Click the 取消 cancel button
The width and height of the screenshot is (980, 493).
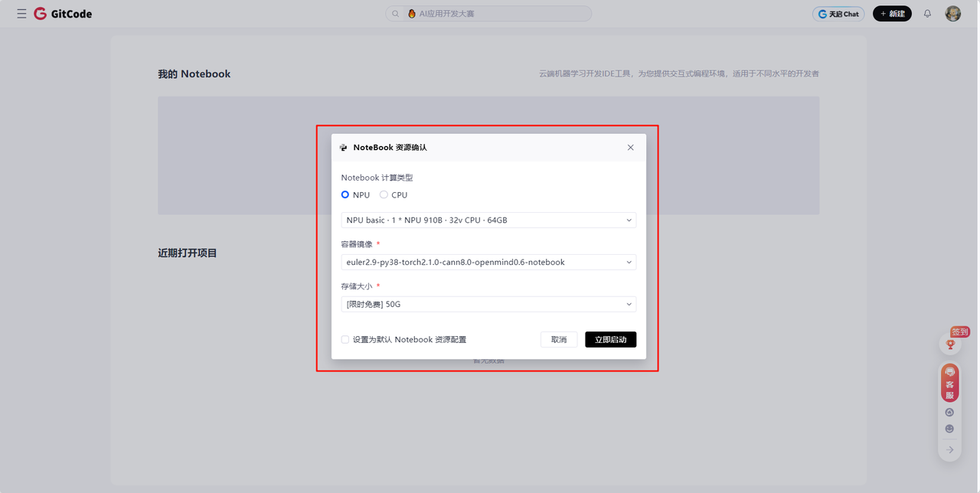coord(559,340)
